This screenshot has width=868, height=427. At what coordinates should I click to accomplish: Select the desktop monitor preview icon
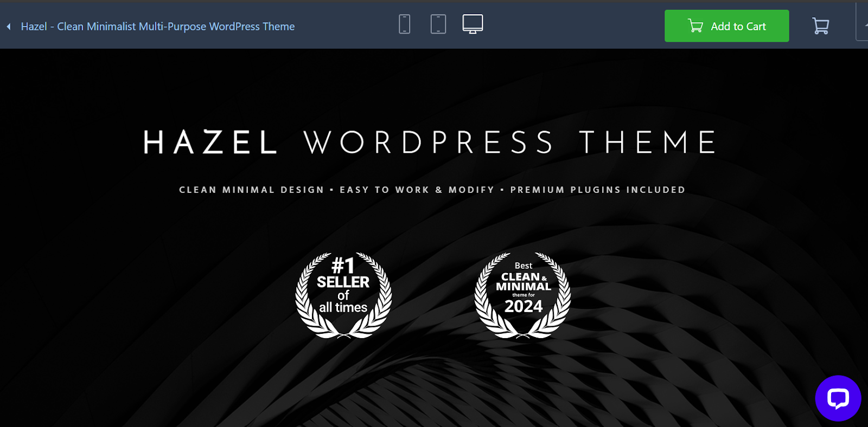tap(473, 24)
